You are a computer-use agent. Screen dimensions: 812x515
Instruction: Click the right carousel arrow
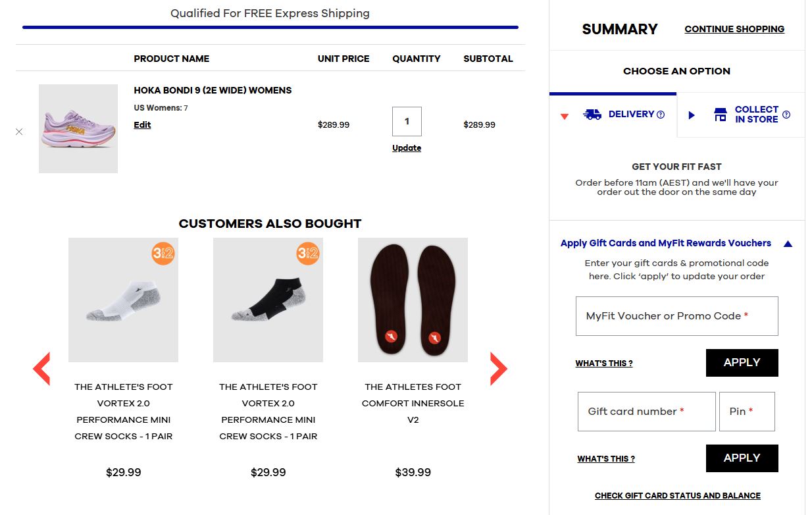click(498, 368)
